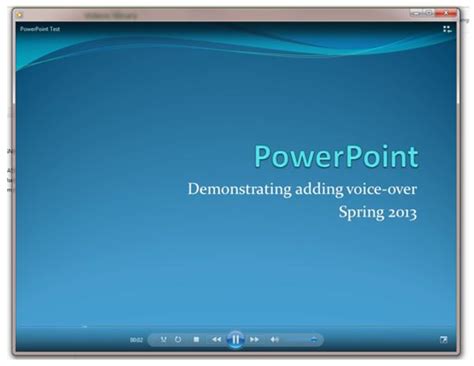Minimize the media player window
This screenshot has width=474, height=366.
pos(416,13)
